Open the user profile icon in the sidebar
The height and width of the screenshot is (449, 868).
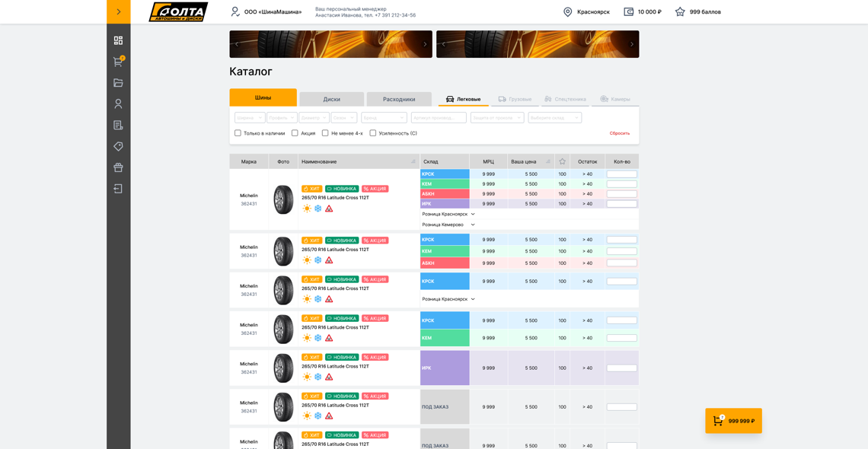click(118, 103)
